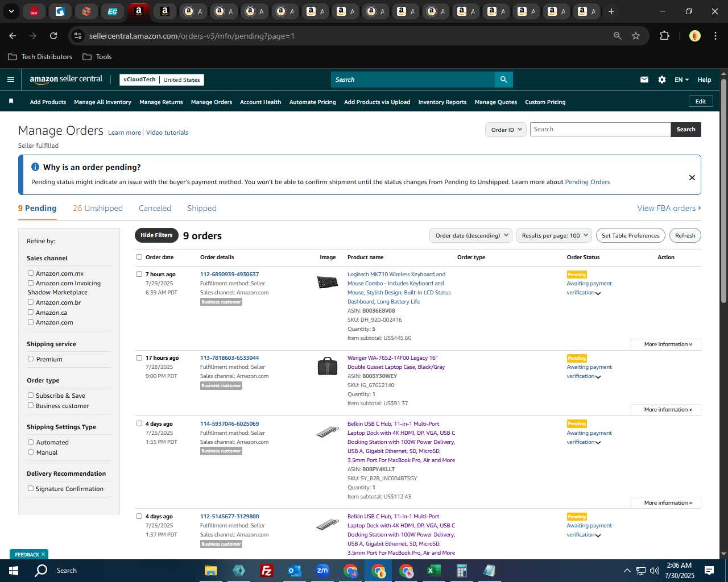Open the EN language dropdown
The width and height of the screenshot is (728, 582).
pyautogui.click(x=681, y=80)
